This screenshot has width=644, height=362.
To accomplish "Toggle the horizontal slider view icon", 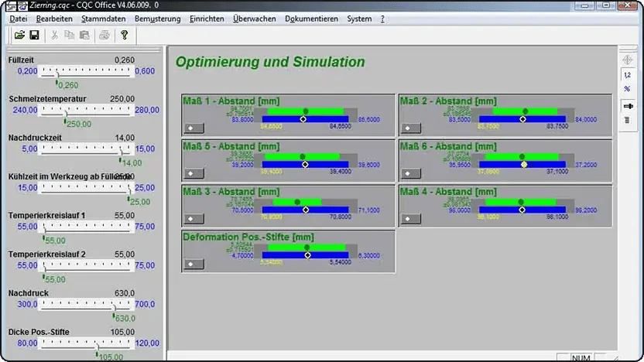I will [628, 106].
